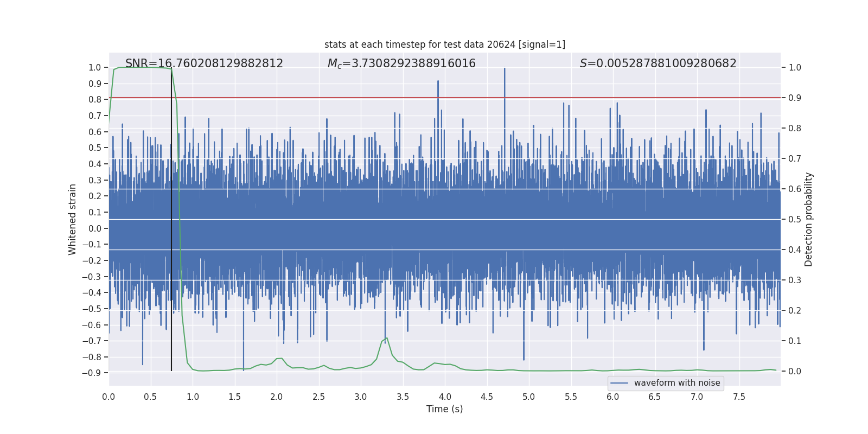Click the red horizontal threshold line at 0.9
The width and height of the screenshot is (868, 434).
445,98
